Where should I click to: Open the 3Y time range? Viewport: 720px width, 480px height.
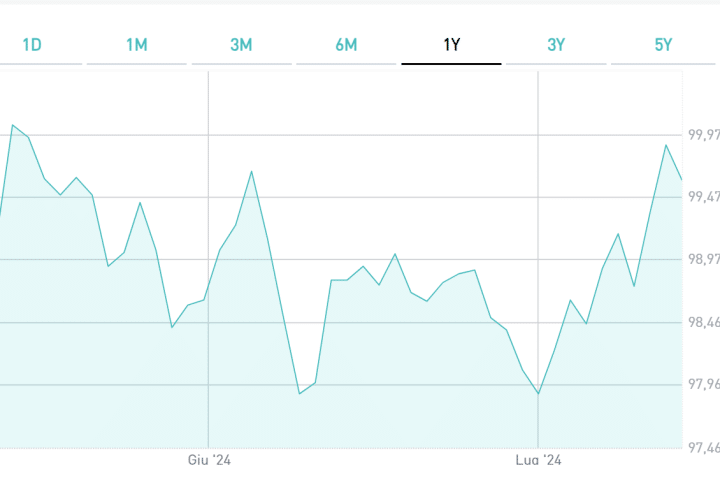tap(556, 45)
